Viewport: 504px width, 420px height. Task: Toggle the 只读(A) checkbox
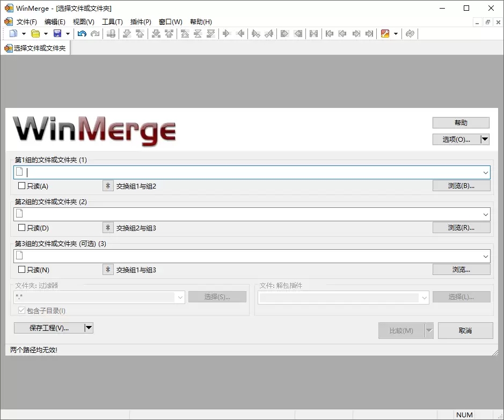coord(21,185)
